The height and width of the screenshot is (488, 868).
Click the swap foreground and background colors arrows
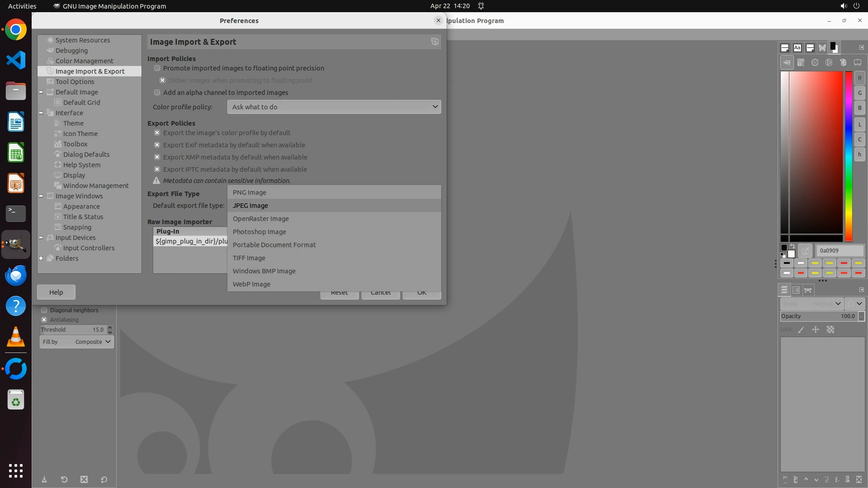click(x=793, y=247)
